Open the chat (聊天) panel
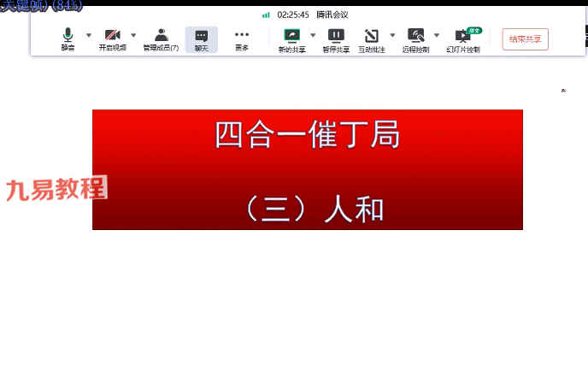This screenshot has width=588, height=378. [x=202, y=39]
